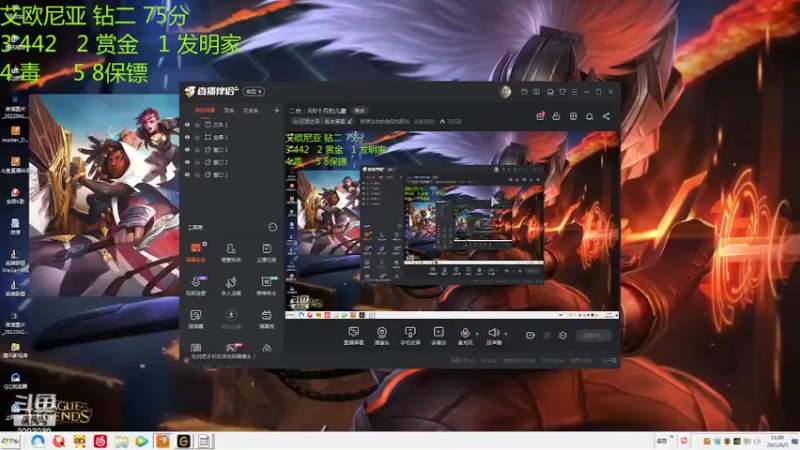Add a new scene with plus icon
800x450 pixels.
pos(277,110)
